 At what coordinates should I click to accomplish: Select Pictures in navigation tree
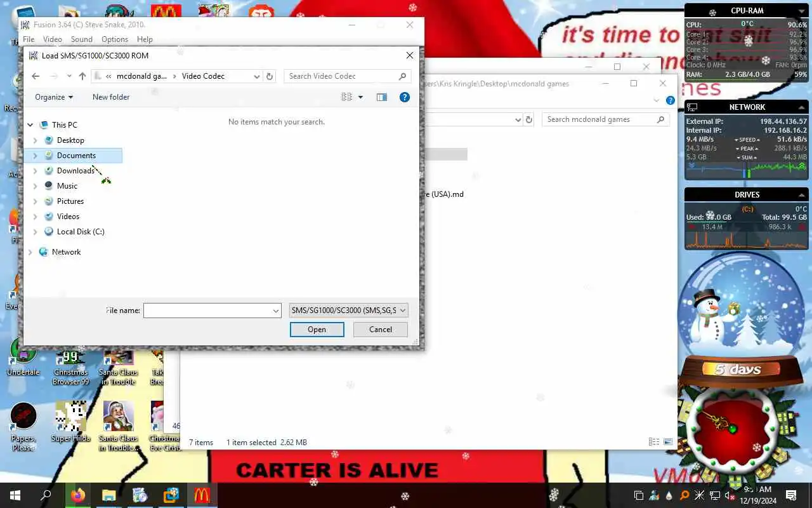70,201
